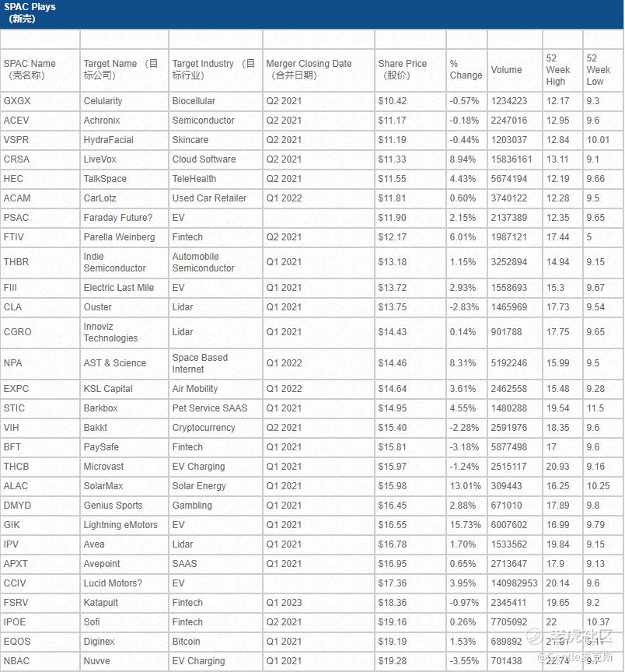Click the Electric Last Mile target name

[x=119, y=288]
